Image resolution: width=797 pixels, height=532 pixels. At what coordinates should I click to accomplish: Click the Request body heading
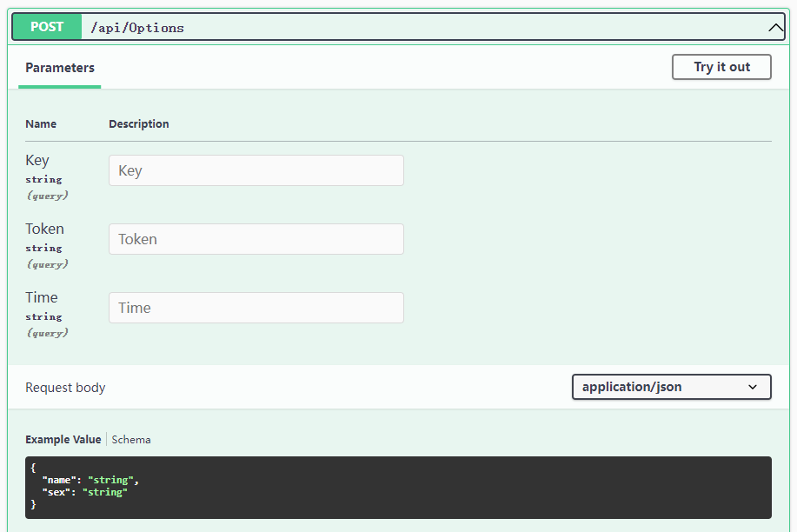pyautogui.click(x=65, y=388)
